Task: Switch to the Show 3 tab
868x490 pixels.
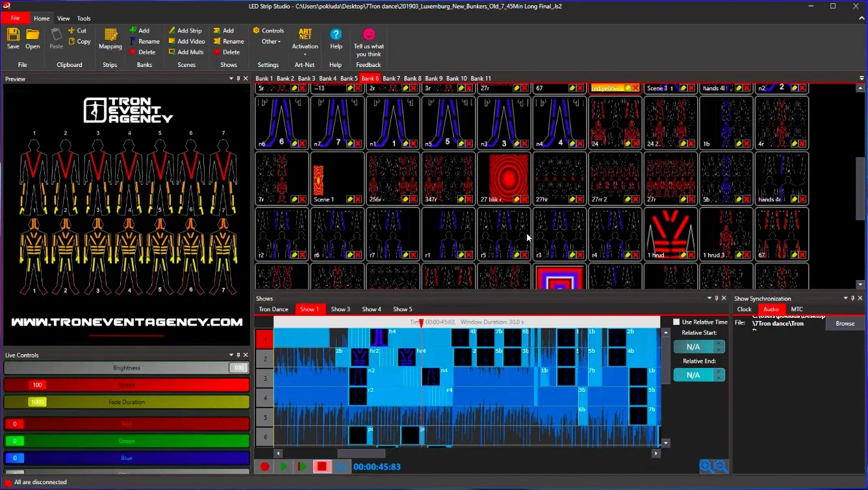Action: [x=340, y=309]
